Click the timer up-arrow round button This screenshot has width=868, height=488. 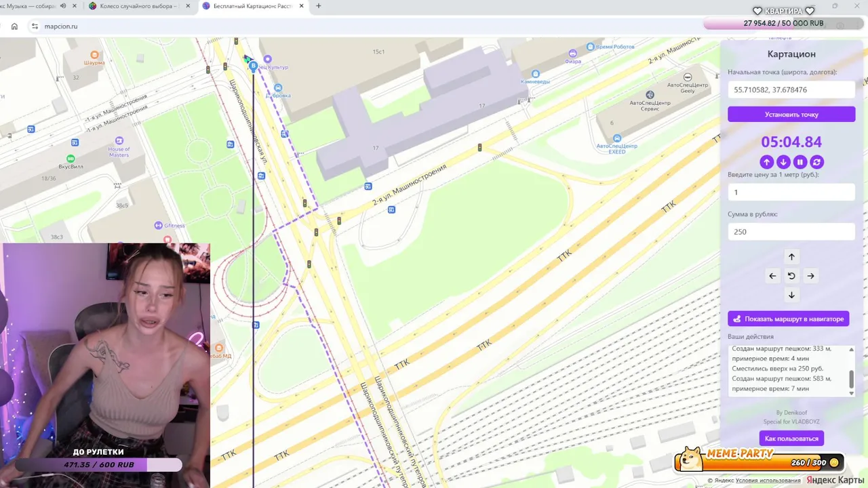click(x=766, y=162)
